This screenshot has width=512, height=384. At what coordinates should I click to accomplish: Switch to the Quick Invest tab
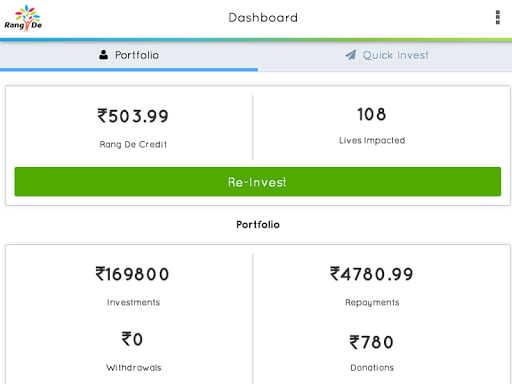(385, 56)
